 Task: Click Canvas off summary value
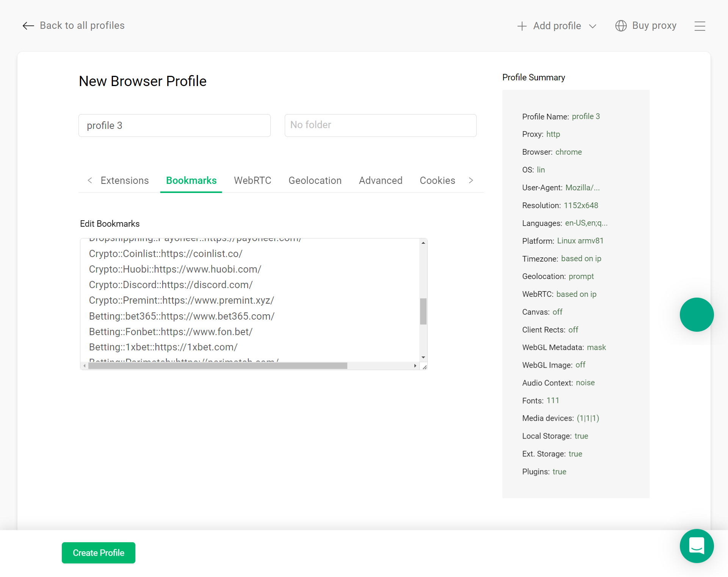tap(558, 312)
